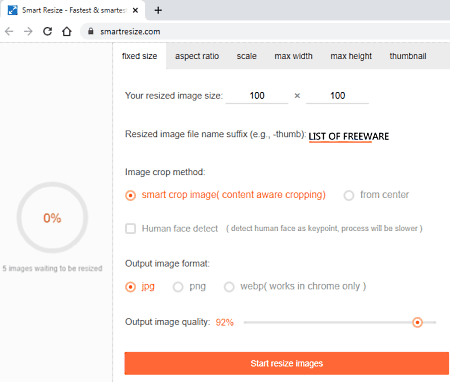Switch to the max width tab

point(293,56)
